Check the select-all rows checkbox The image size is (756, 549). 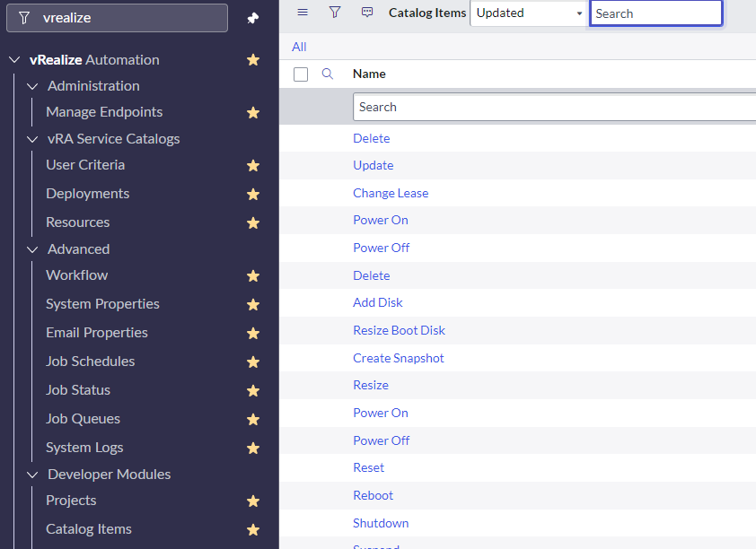click(301, 74)
